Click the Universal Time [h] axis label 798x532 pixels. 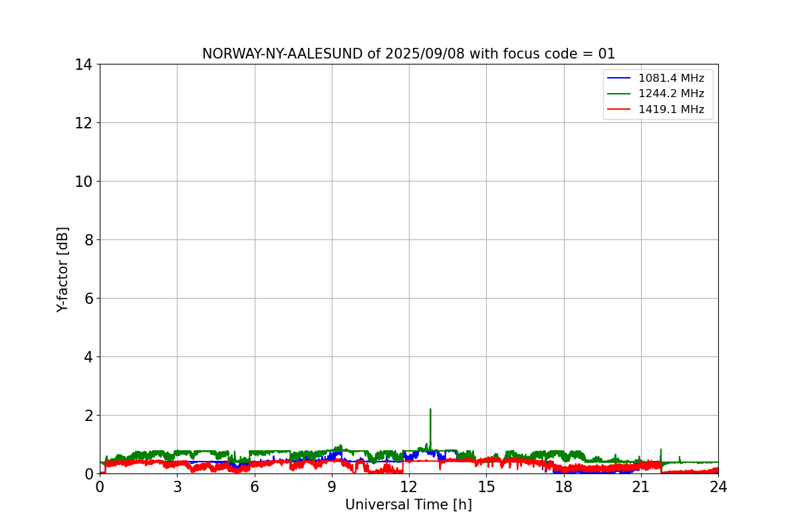[408, 505]
